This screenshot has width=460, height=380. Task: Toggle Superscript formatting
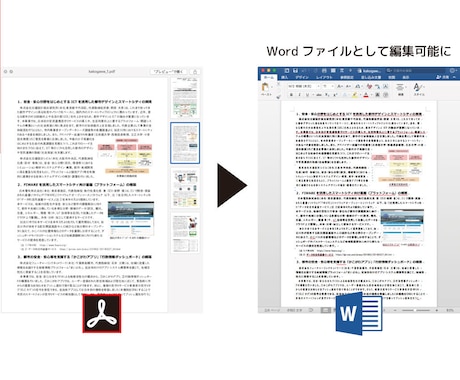click(335, 95)
